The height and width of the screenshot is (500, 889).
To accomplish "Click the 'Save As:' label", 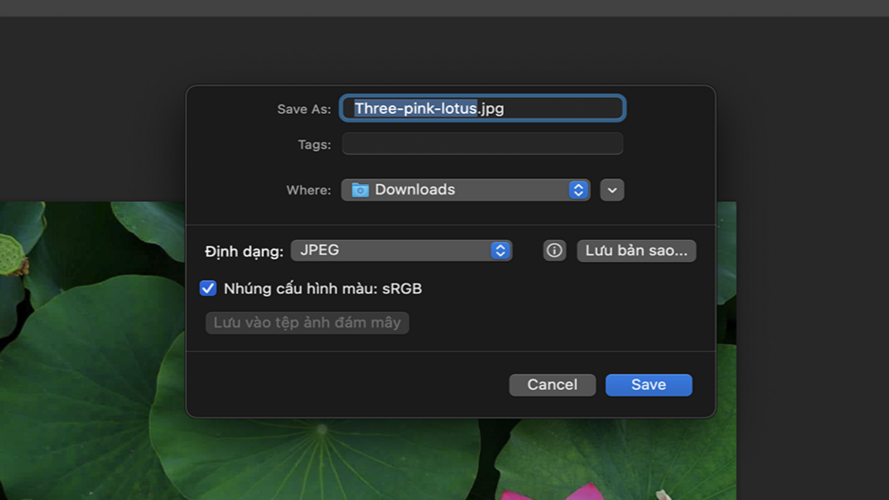I will pos(304,109).
